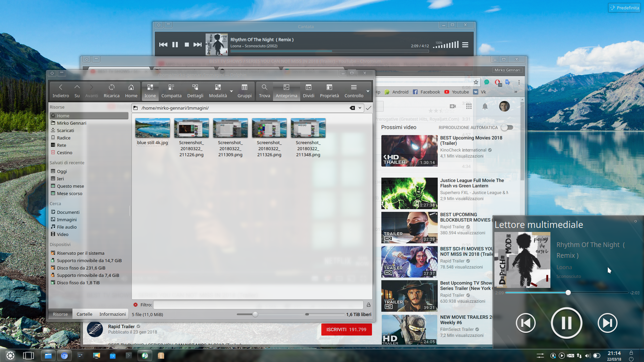
Task: Select Screenshot_20180322_211309.png file
Action: click(230, 138)
